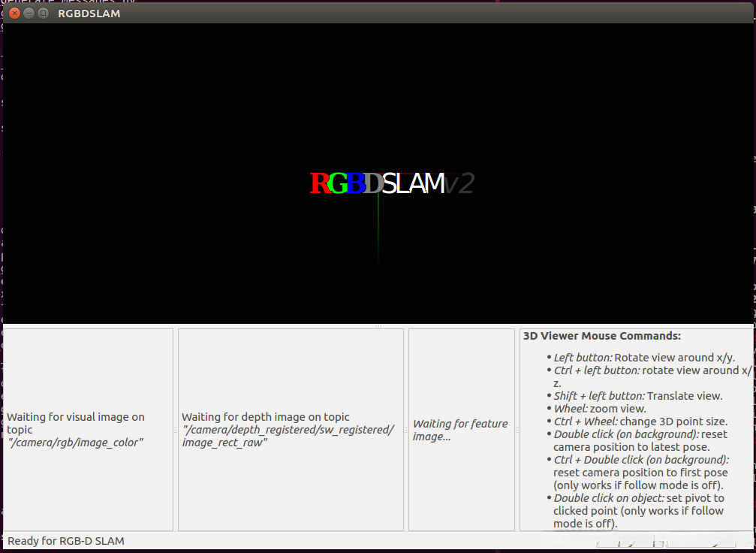Click the visual image placeholder for /camera/rgb/image_color
This screenshot has height=553, width=756.
89,430
